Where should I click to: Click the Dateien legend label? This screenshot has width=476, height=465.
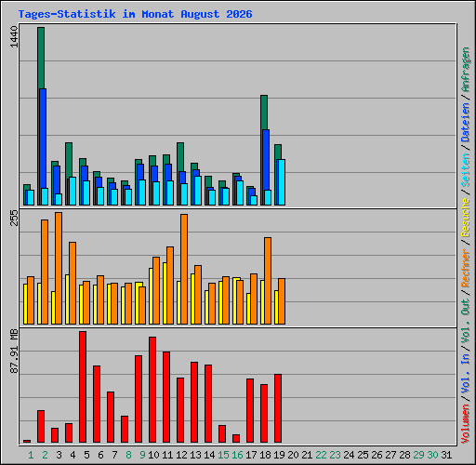tap(466, 123)
